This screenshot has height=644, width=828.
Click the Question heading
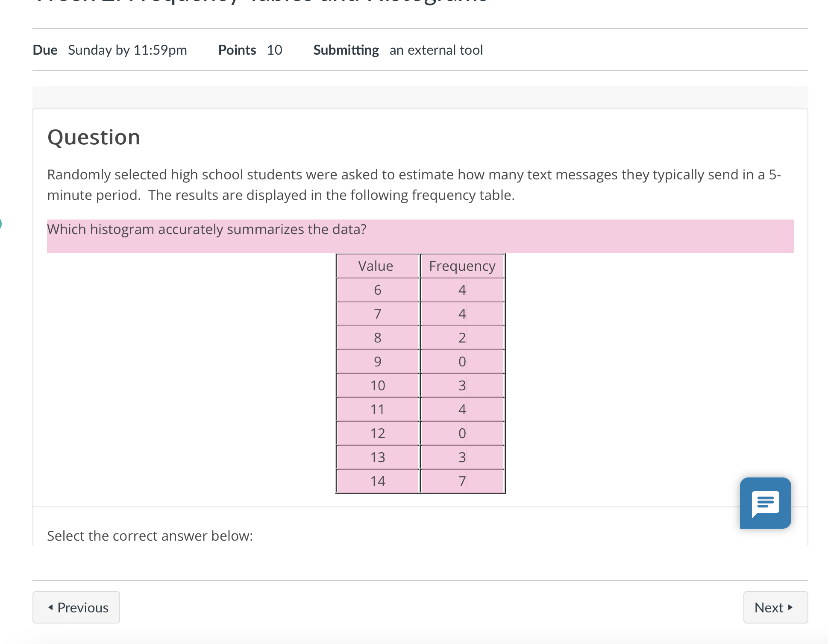point(94,138)
